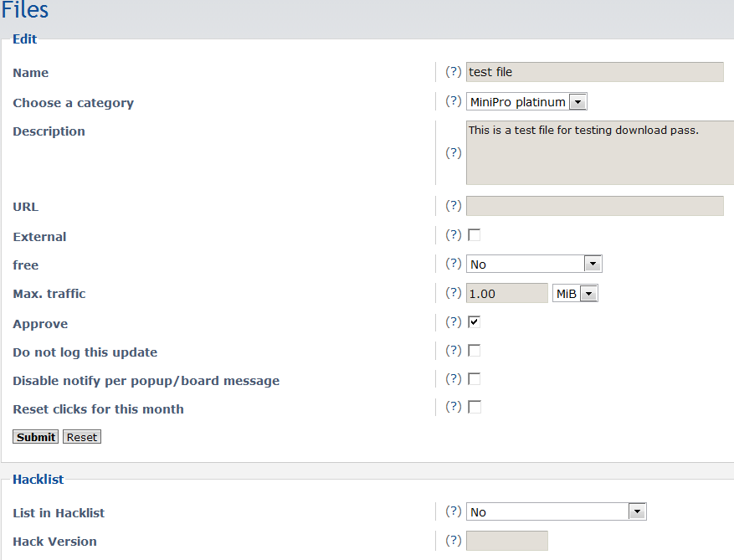The height and width of the screenshot is (560, 734).
Task: Open the (?) help for List in Hacklist
Action: pos(454,511)
